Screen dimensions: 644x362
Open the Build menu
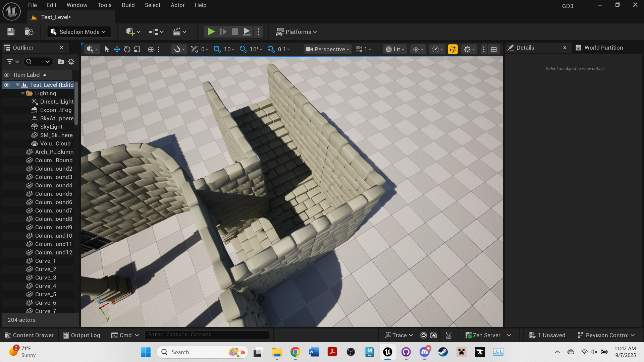point(128,5)
